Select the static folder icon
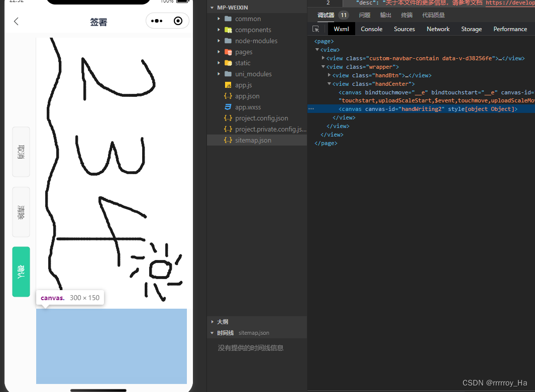 228,63
